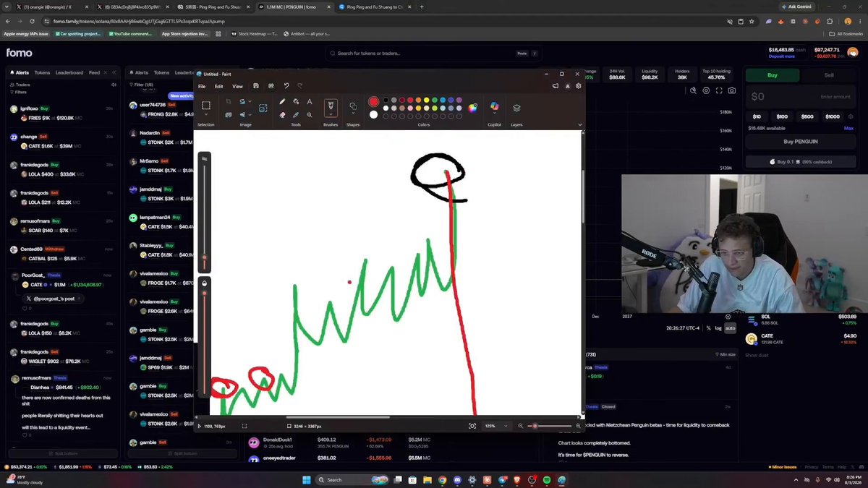Open the View menu in Paint

point(237,86)
